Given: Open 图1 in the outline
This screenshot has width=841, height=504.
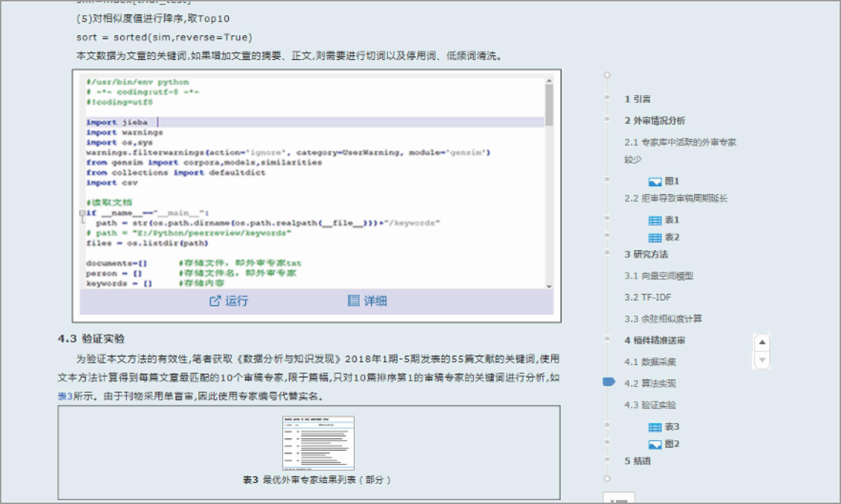Looking at the screenshot, I should point(672,181).
